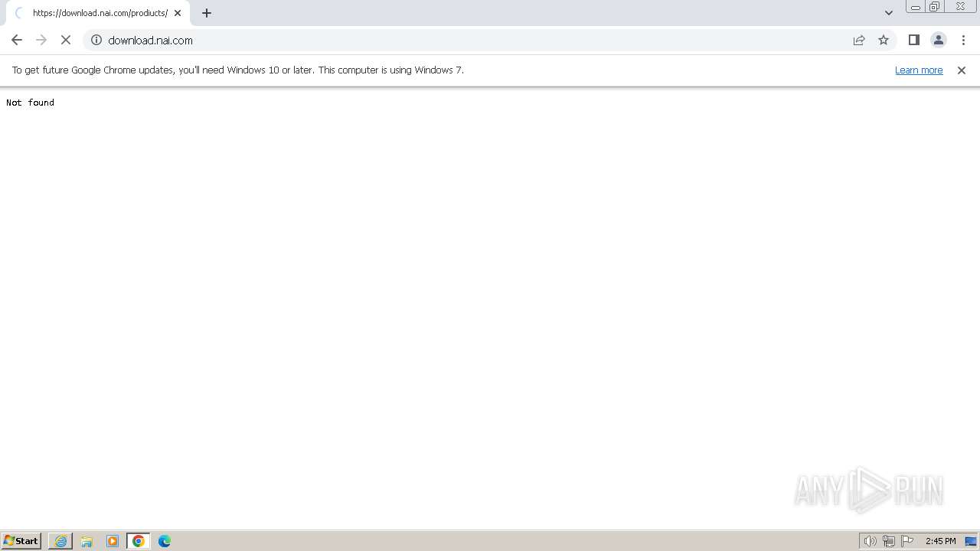Open Windows Media Player from taskbar
The image size is (980, 551).
click(x=113, y=541)
